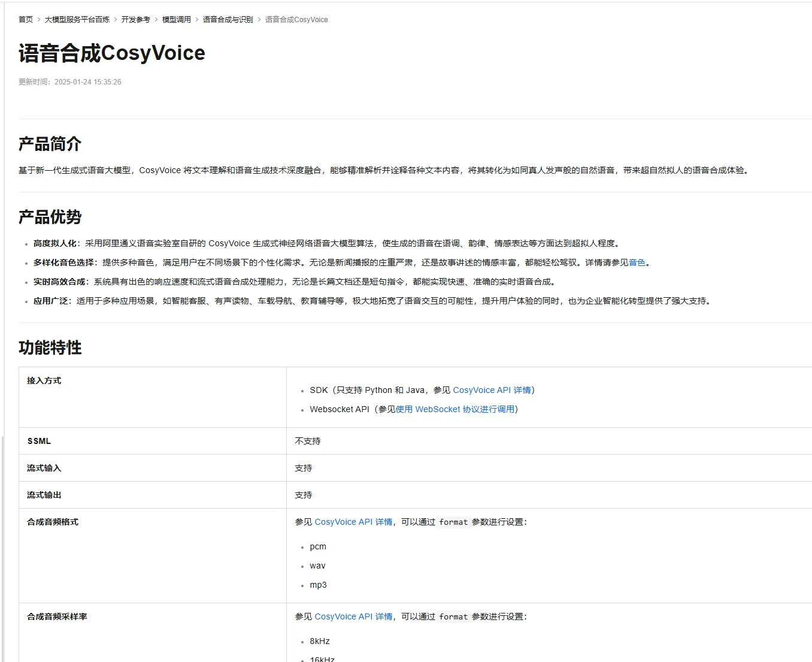Click the format code in the 合成音频格式 row
This screenshot has height=662, width=812.
pyautogui.click(x=453, y=522)
